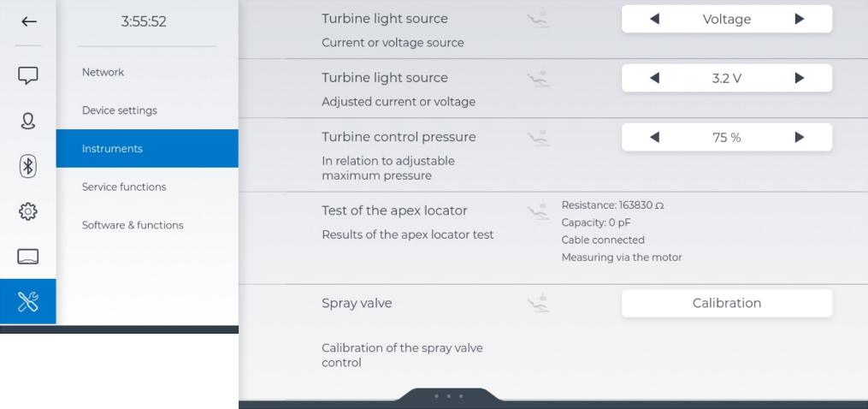
Task: Switch turbine light source type to previous option
Action: (654, 19)
